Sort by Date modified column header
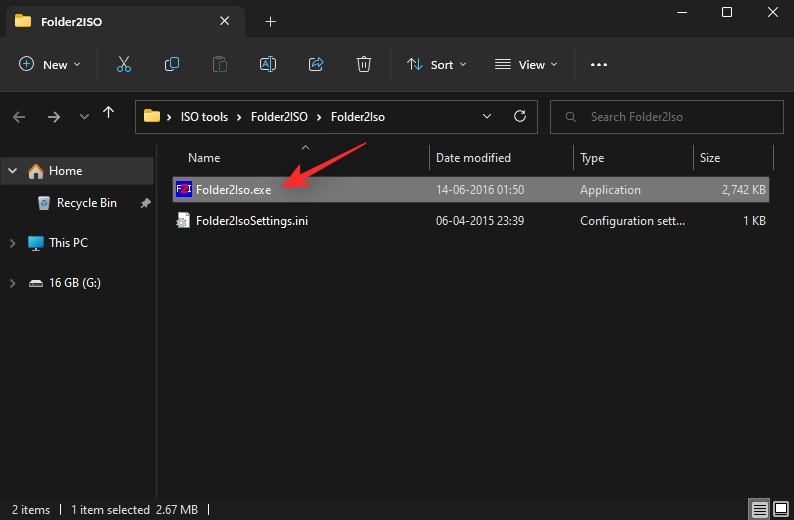794x520 pixels. (x=473, y=158)
